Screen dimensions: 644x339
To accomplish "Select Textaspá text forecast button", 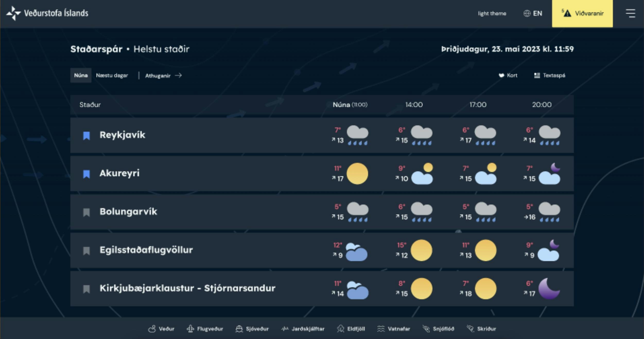I will [x=550, y=75].
